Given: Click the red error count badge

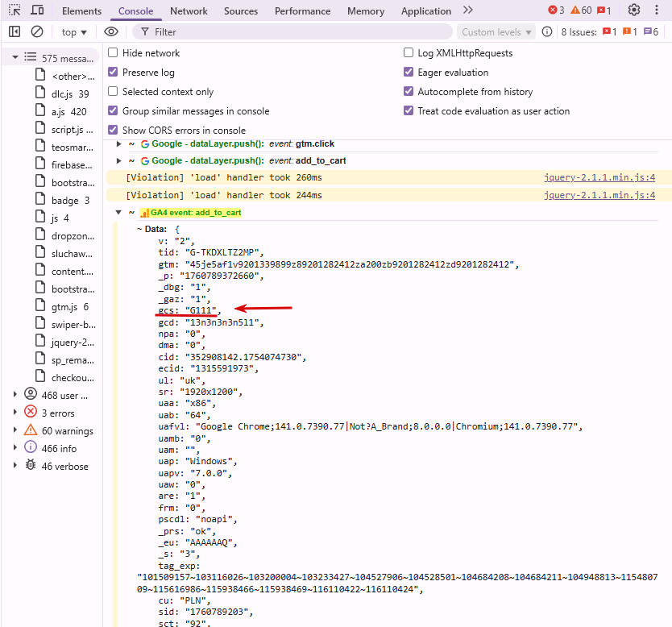Looking at the screenshot, I should coord(556,10).
